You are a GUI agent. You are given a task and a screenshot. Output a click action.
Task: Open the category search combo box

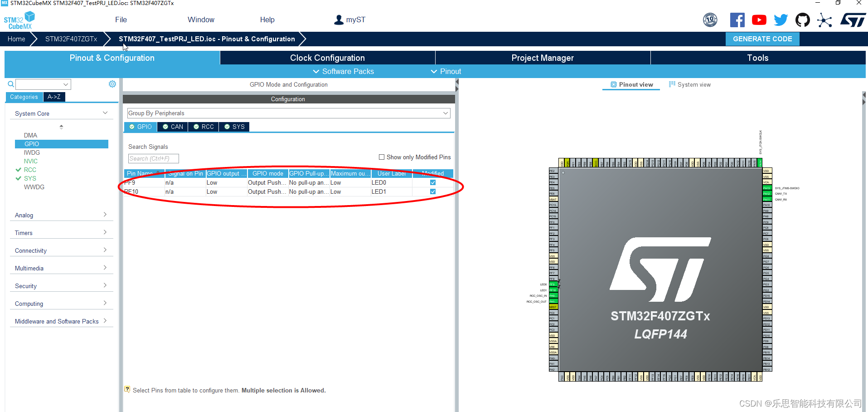pyautogui.click(x=44, y=84)
